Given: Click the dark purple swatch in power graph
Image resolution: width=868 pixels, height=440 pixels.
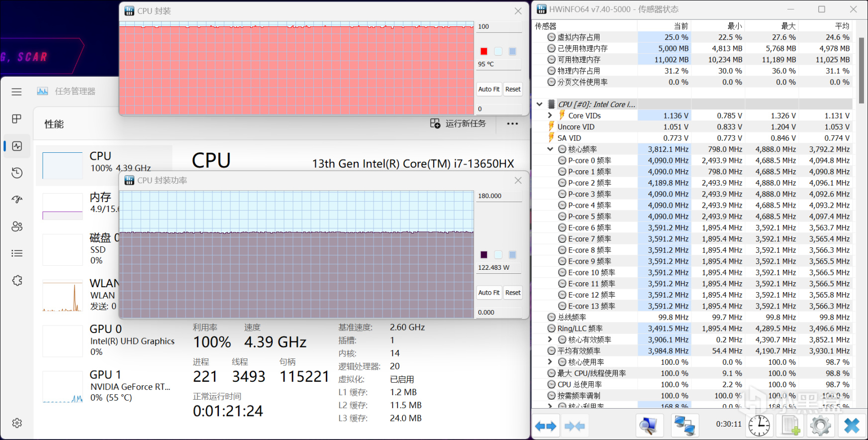Looking at the screenshot, I should (x=483, y=255).
